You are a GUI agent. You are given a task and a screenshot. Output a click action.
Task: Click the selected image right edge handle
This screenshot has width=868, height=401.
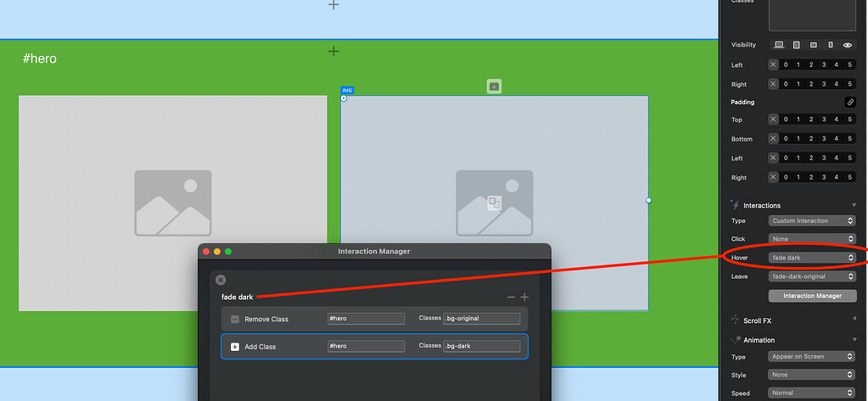tap(648, 200)
